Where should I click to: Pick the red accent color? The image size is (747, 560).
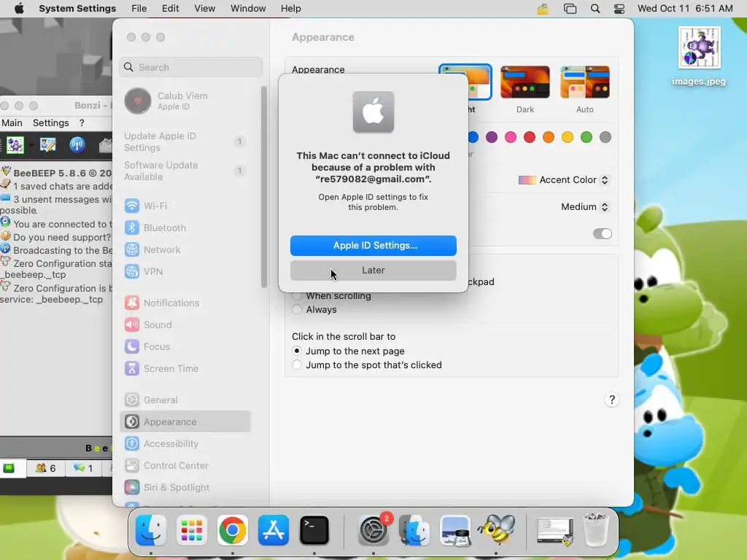530,138
